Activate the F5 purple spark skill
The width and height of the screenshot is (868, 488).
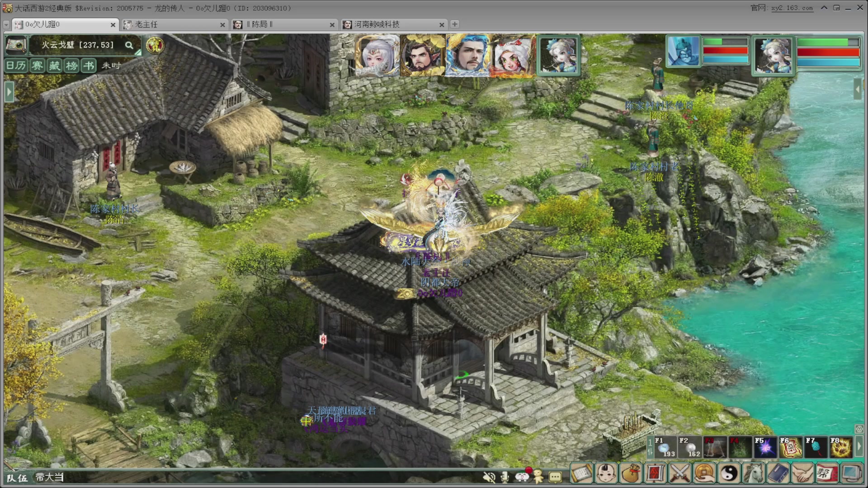point(765,447)
